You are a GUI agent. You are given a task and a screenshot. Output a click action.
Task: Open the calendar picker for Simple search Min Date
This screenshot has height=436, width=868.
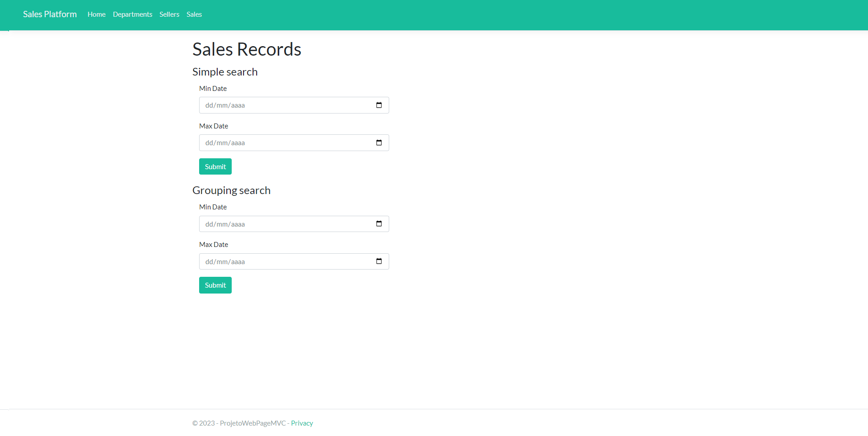378,105
